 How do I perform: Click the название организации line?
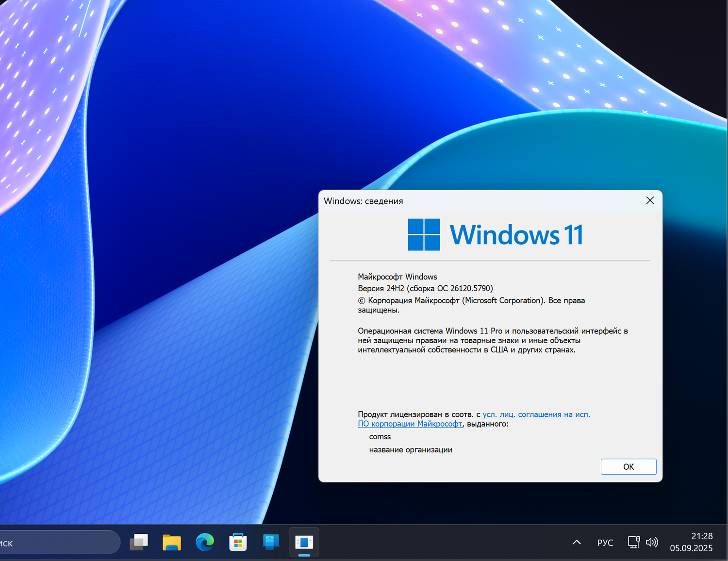pos(411,449)
